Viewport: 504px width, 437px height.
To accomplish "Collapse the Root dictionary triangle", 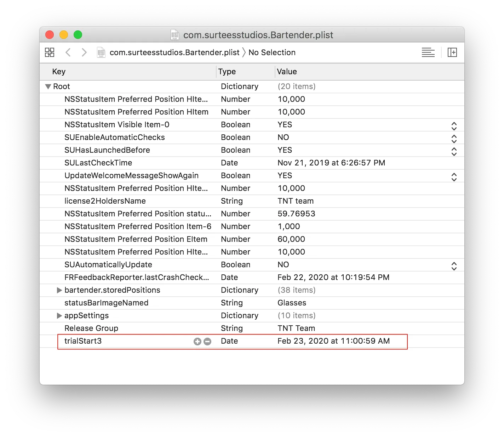I will point(48,86).
